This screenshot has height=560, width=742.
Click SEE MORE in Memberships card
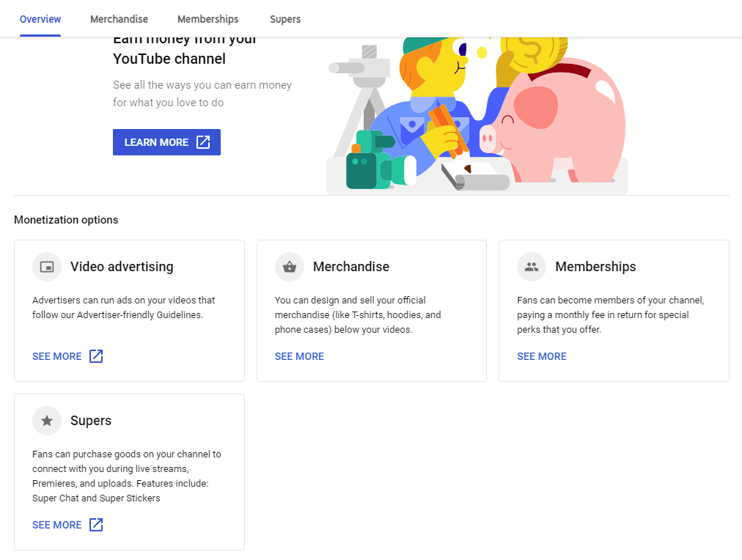tap(542, 356)
